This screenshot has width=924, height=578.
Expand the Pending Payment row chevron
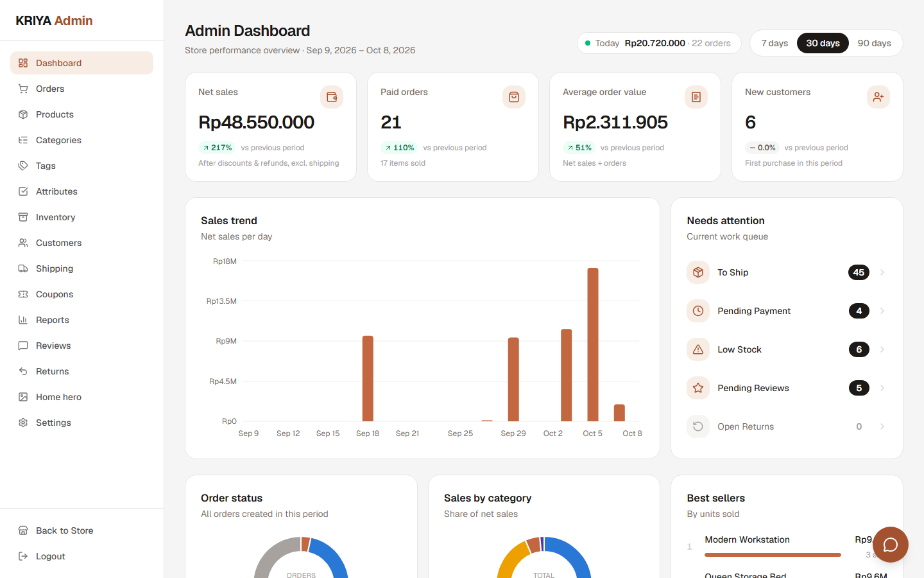coord(882,311)
